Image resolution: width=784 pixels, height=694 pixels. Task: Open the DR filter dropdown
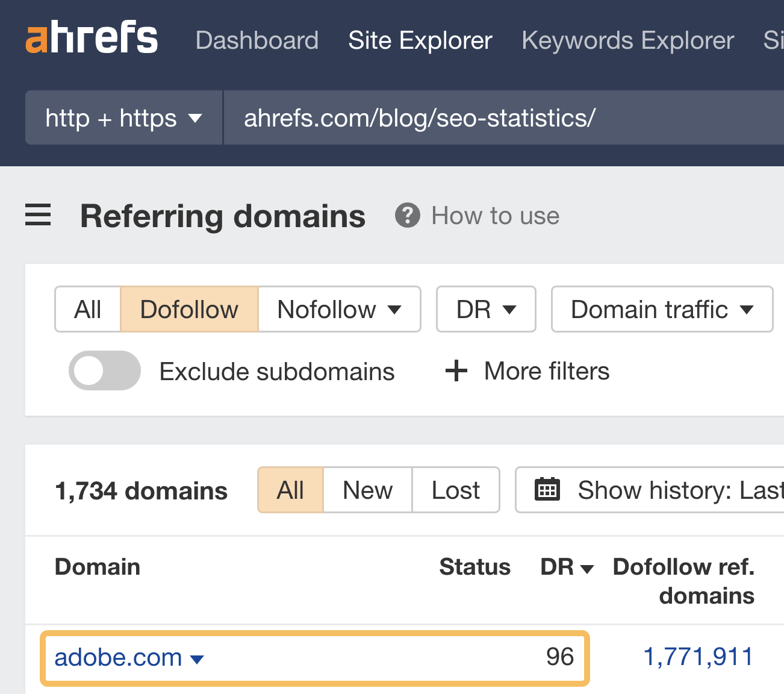pyautogui.click(x=485, y=309)
